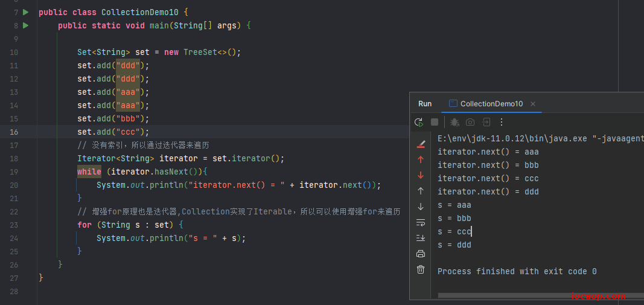Rerun CollectionDemo10 from the Run toolbar
Screen dimensions: 644x305
tap(419, 122)
